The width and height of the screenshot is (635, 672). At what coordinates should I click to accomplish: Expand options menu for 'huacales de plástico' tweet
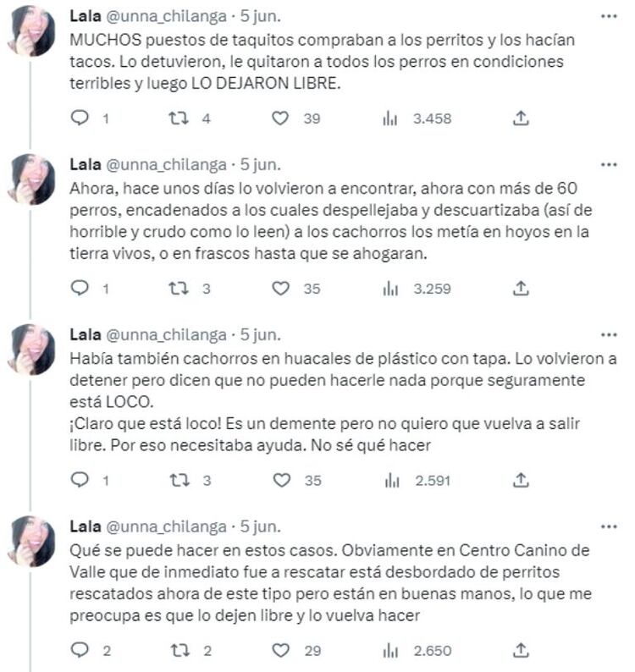(608, 333)
